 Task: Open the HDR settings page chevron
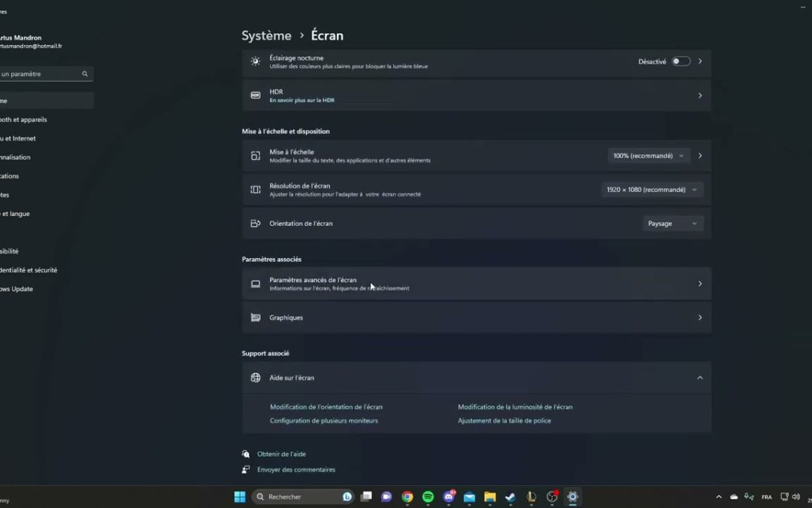point(700,96)
